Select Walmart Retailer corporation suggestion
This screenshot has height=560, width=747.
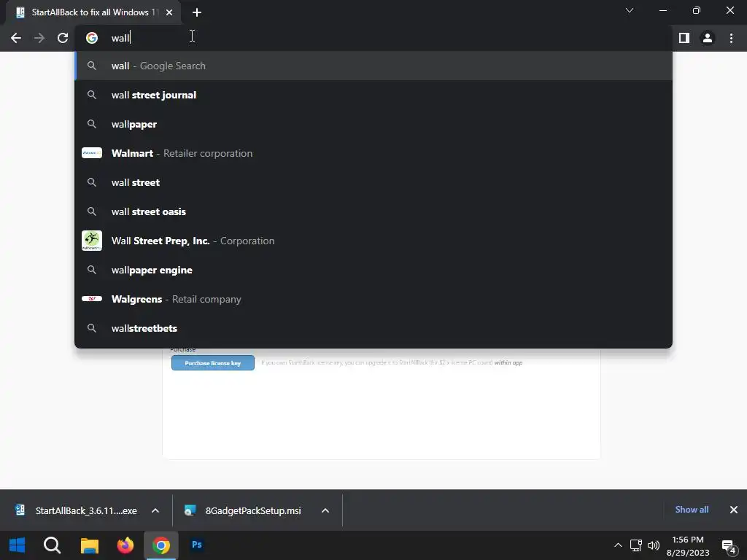[373, 153]
